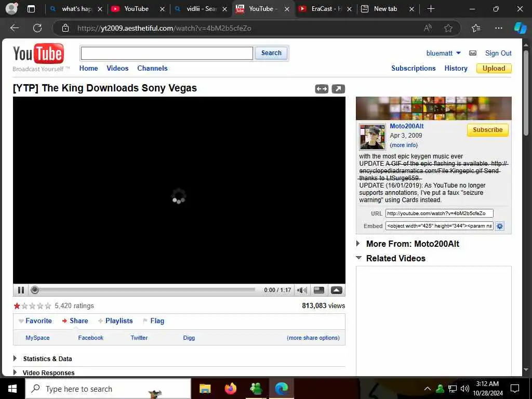The height and width of the screenshot is (399, 532).
Task: Open the Moto200Alt channel link
Action: pyautogui.click(x=406, y=126)
